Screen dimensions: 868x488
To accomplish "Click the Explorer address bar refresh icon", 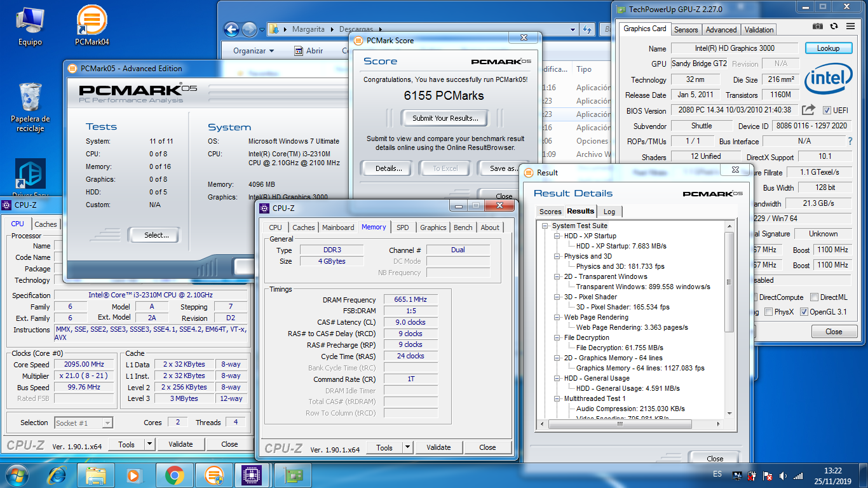I will pyautogui.click(x=587, y=29).
